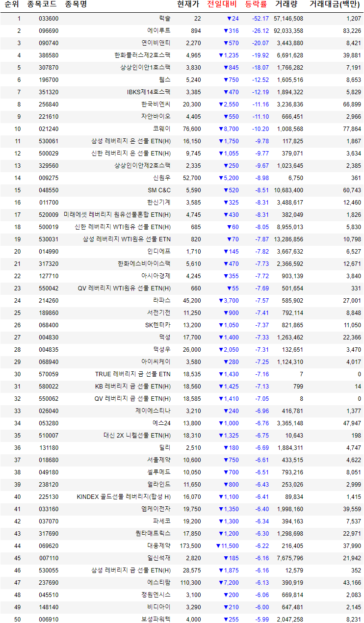Select stock name 자안바이오
The image size is (364, 623).
pyautogui.click(x=156, y=117)
